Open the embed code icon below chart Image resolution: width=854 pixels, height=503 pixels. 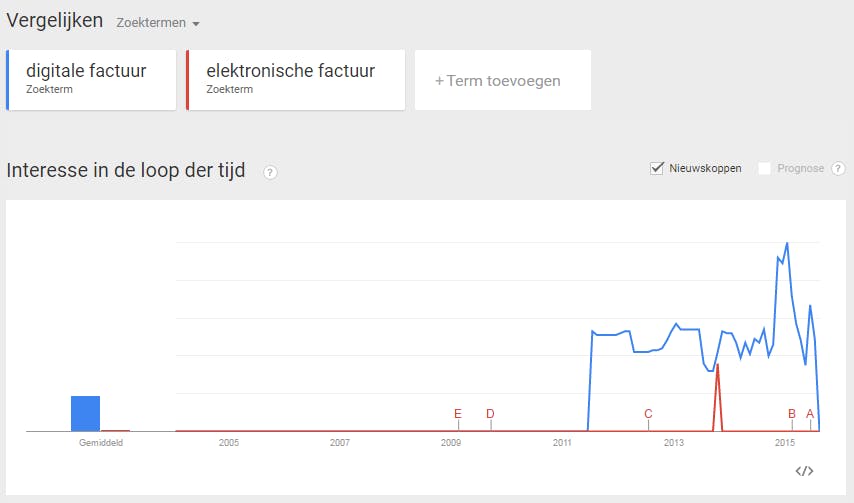pos(804,471)
